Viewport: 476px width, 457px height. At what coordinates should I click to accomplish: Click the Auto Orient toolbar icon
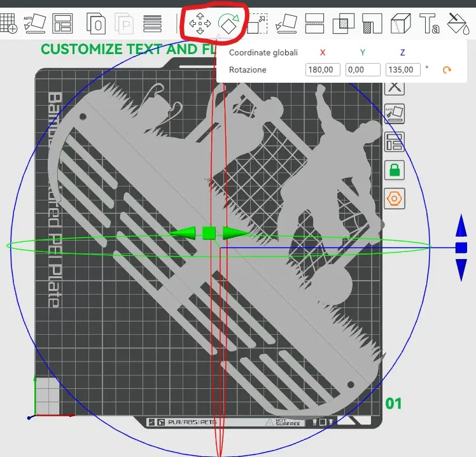(34, 23)
